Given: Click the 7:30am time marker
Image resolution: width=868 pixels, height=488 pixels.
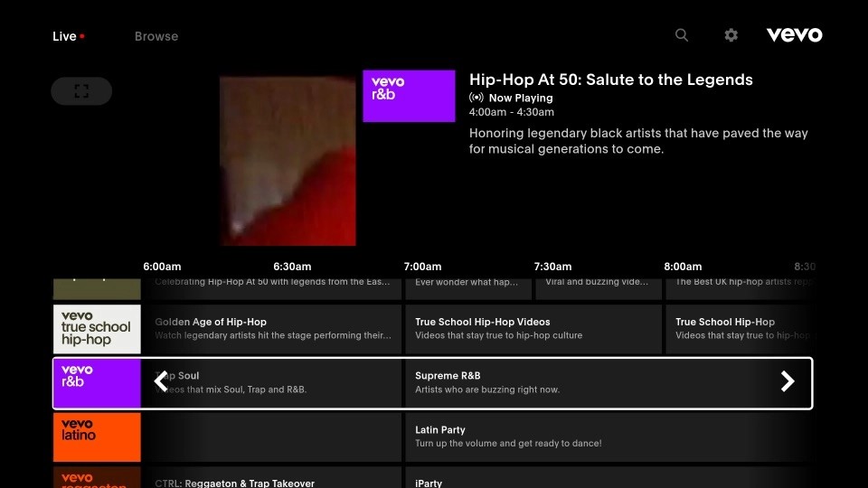Looking at the screenshot, I should click(552, 267).
